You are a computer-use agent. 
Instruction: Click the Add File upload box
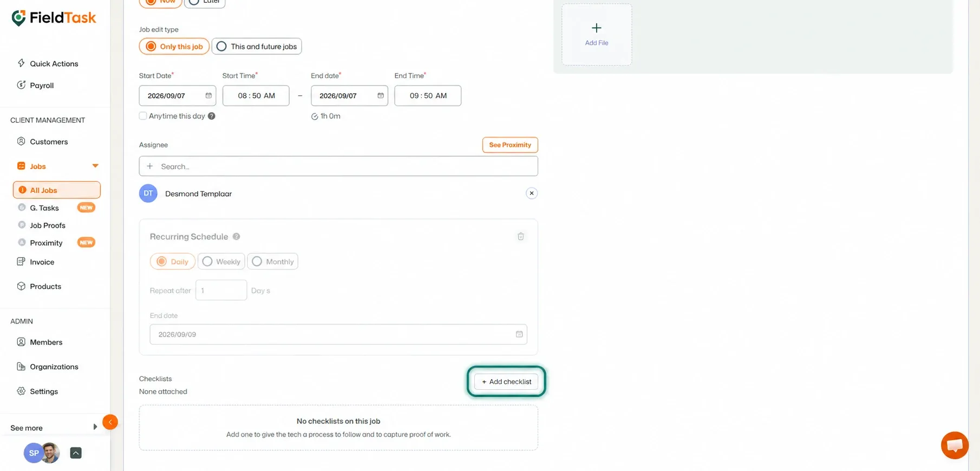point(597,35)
